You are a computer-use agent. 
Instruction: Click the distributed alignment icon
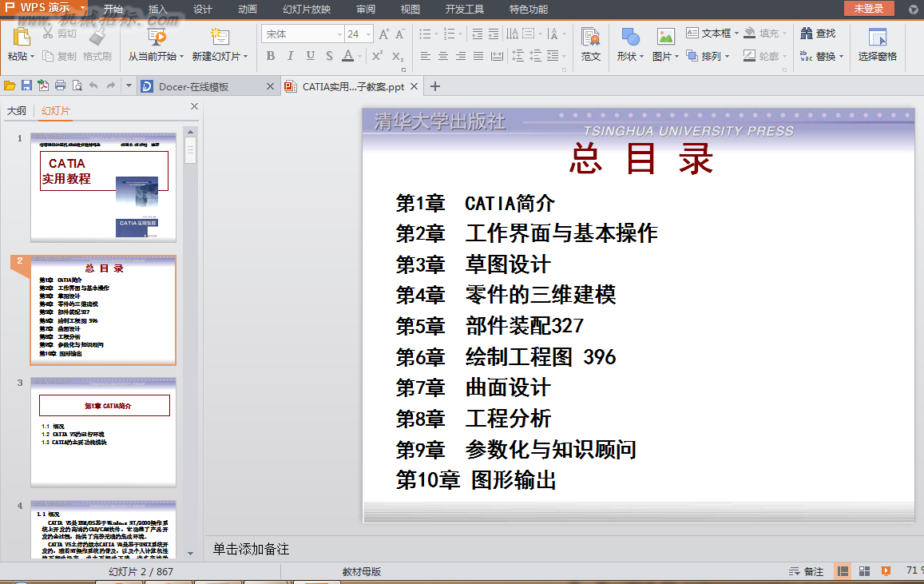498,56
